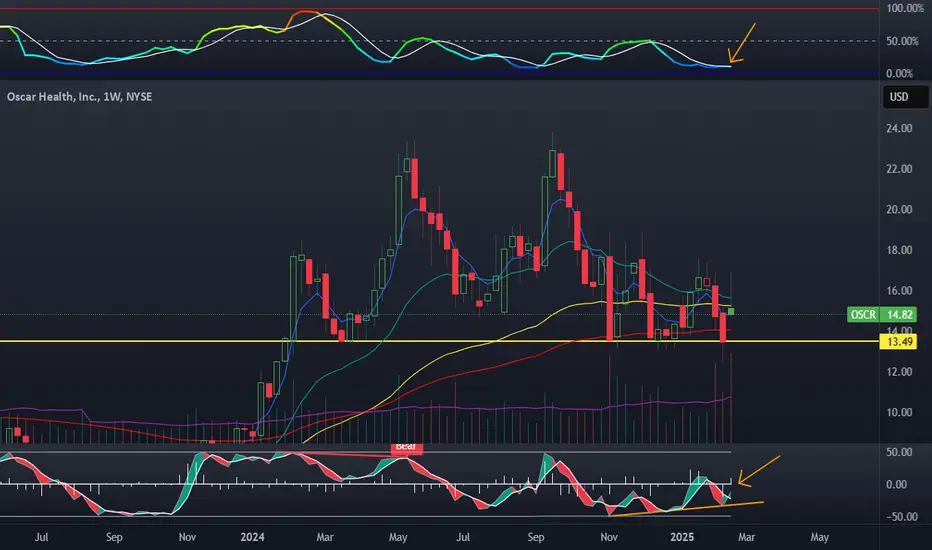Click the 18.00 price axis label

[x=899, y=250]
